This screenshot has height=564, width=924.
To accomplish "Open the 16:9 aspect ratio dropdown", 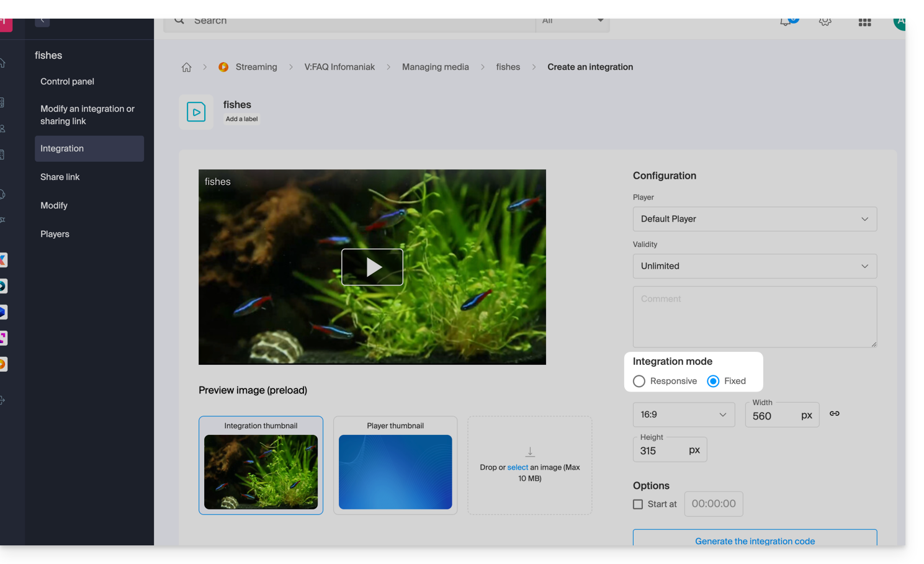I will 683,414.
